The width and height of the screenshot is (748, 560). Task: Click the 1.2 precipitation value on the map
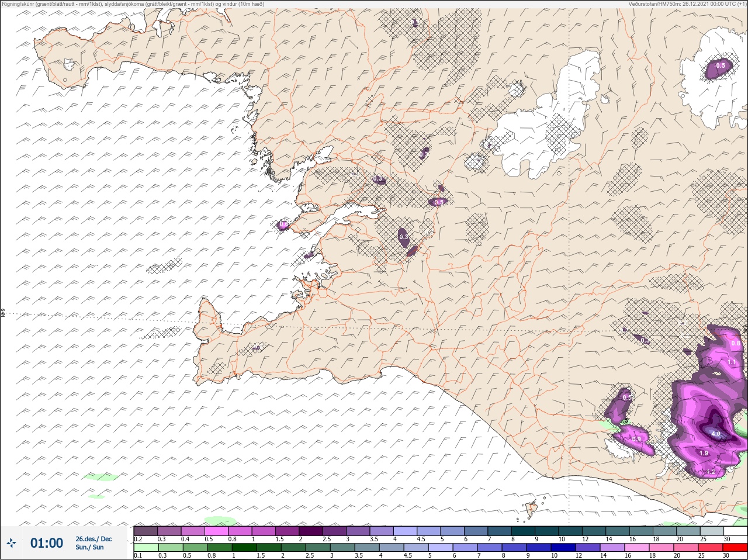[711, 472]
